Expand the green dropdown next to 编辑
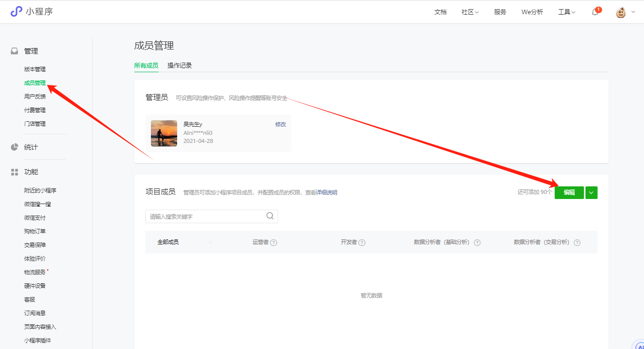 point(592,192)
